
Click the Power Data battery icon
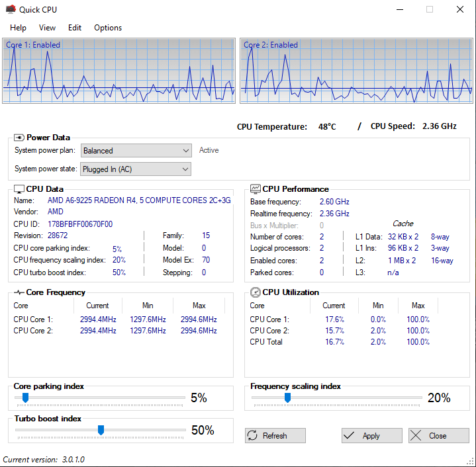coord(19,138)
